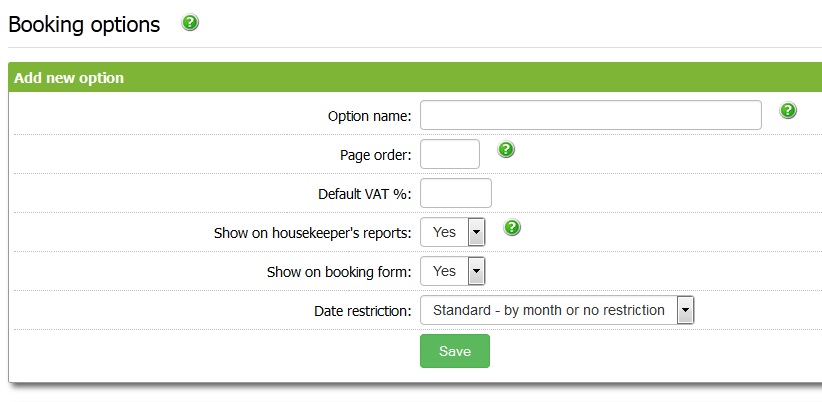Select the Default VAT % input field
Screen dimensions: 822x402
(456, 193)
